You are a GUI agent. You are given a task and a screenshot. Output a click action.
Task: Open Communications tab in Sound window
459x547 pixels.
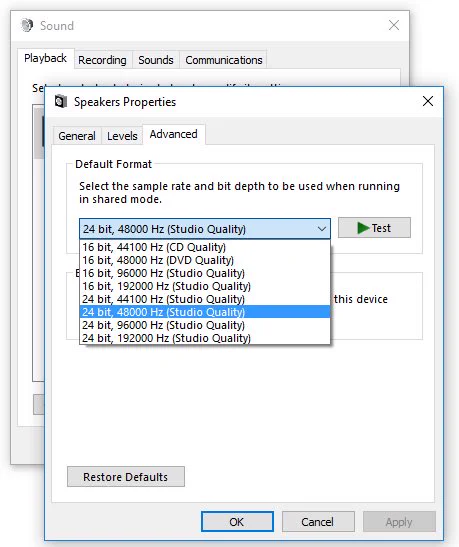[x=224, y=60]
